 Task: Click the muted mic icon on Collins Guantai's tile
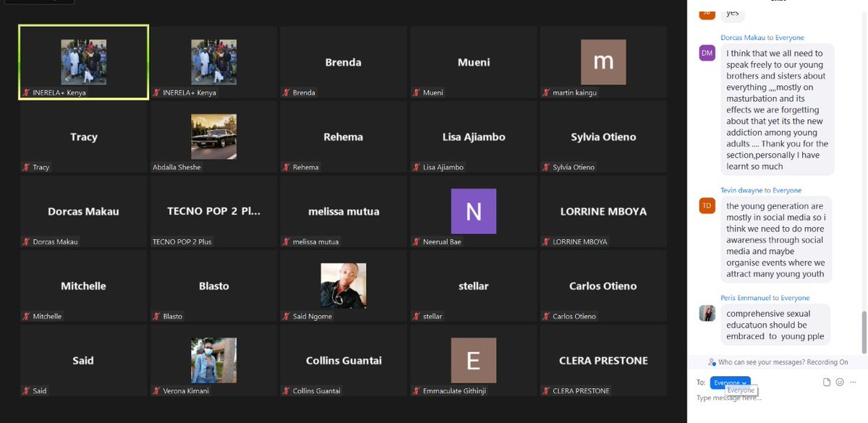coord(286,390)
